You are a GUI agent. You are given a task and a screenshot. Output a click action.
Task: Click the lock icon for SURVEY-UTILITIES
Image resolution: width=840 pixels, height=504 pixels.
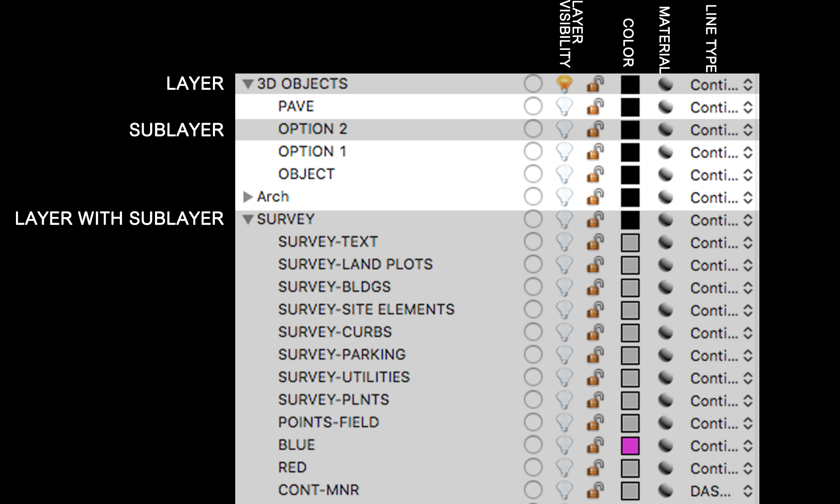pos(595,377)
